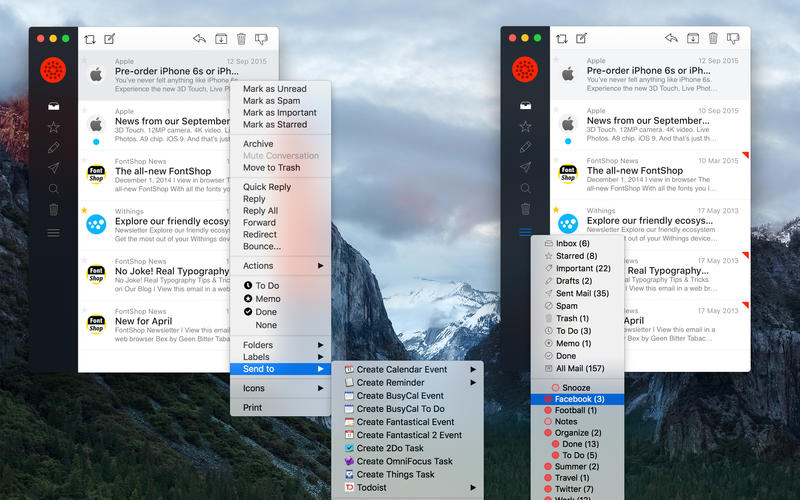Screen dimensions: 800x500
Task: Open Starred view in left window sidebar
Action: [53, 127]
